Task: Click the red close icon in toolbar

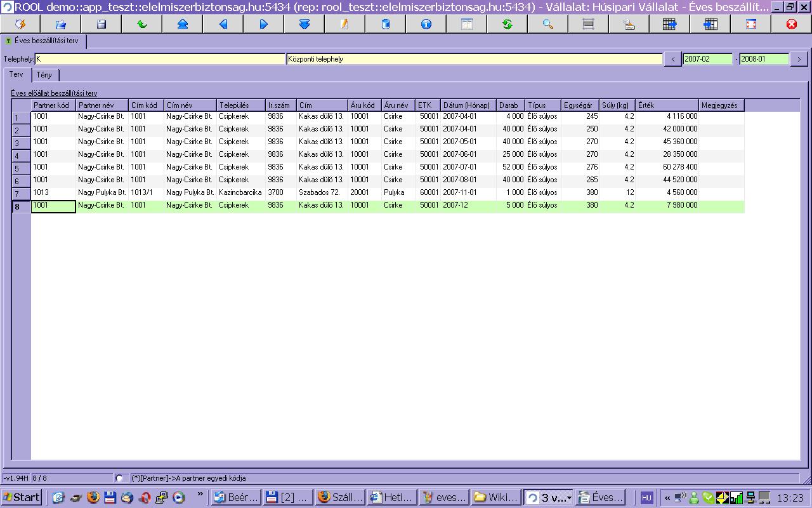Action: pos(792,24)
